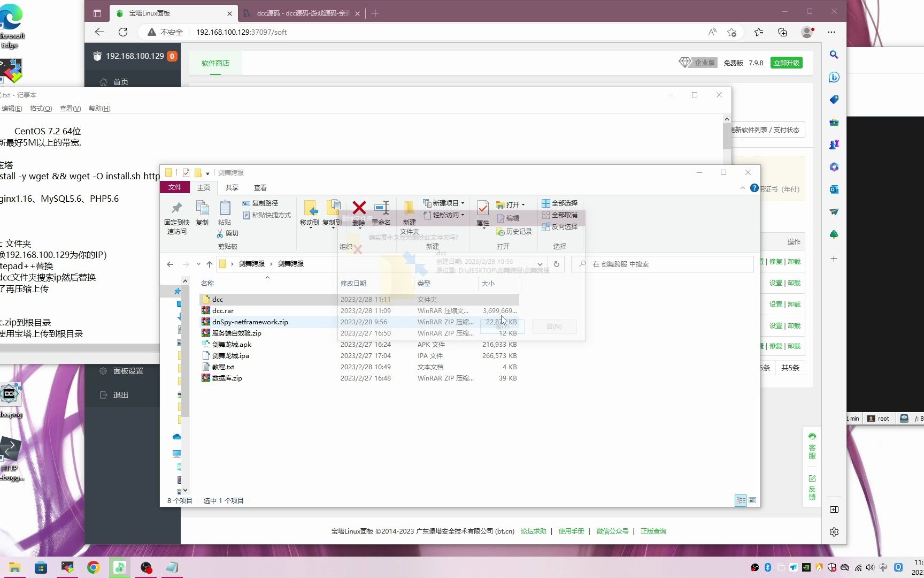The height and width of the screenshot is (578, 924).
Task: Click the Notepad vertical scrollbar
Action: point(726,136)
